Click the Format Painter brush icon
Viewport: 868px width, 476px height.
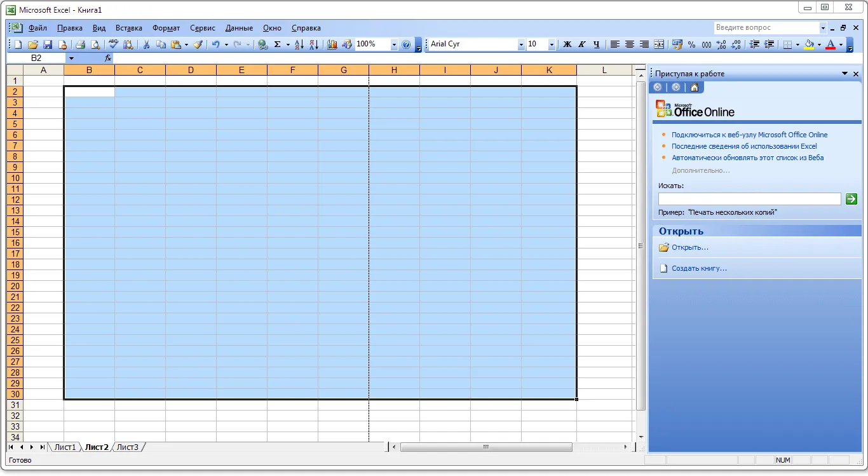coord(198,44)
